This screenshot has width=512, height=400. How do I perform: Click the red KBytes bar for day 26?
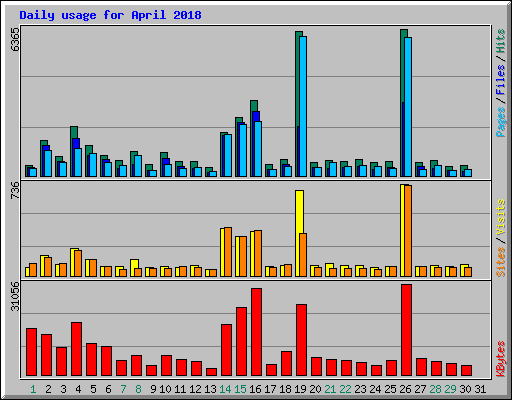(x=406, y=330)
